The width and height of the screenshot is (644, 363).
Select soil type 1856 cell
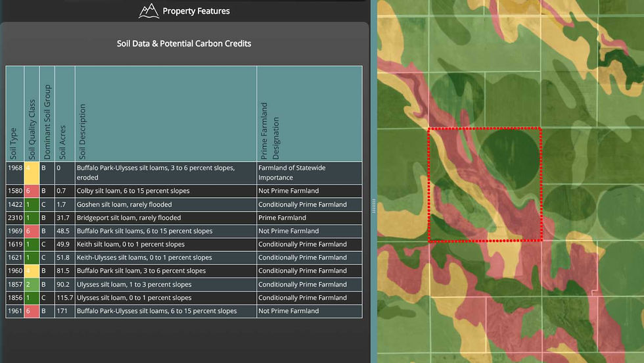pyautogui.click(x=15, y=298)
